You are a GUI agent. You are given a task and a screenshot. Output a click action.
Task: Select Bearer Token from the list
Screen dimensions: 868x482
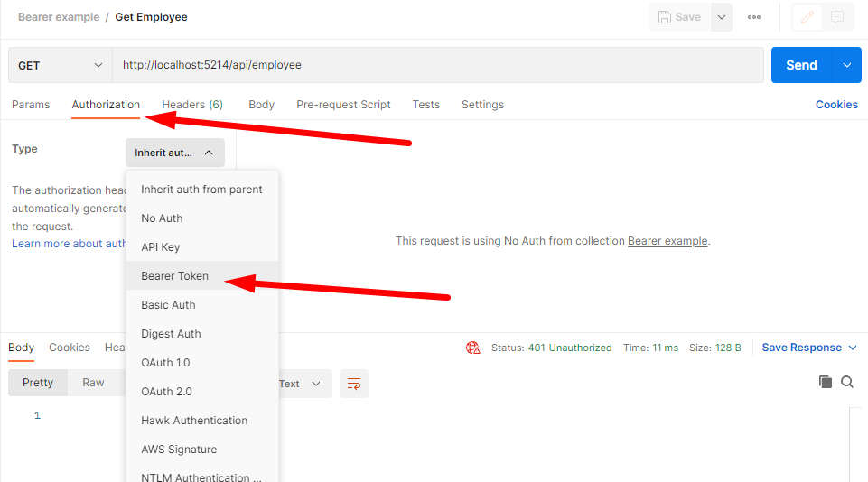coord(175,276)
